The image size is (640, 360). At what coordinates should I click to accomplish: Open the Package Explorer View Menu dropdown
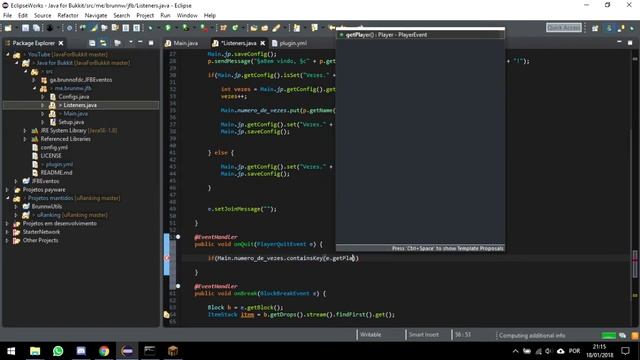pos(131,42)
